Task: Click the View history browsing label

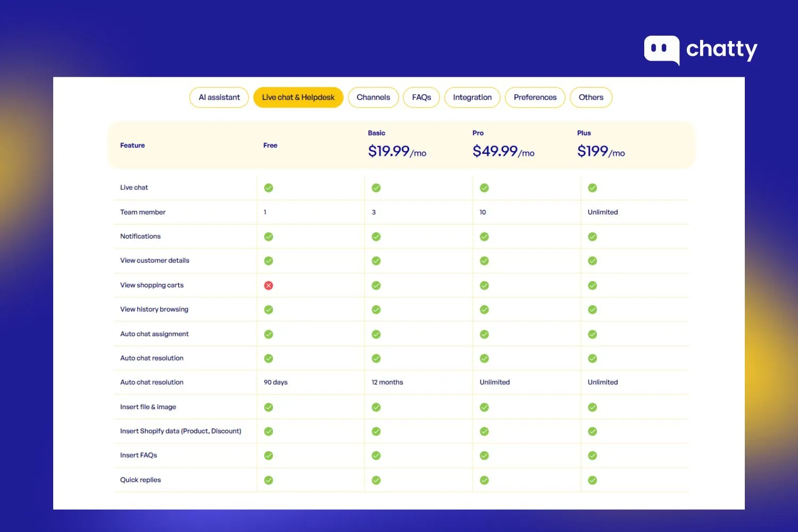Action: [x=154, y=309]
